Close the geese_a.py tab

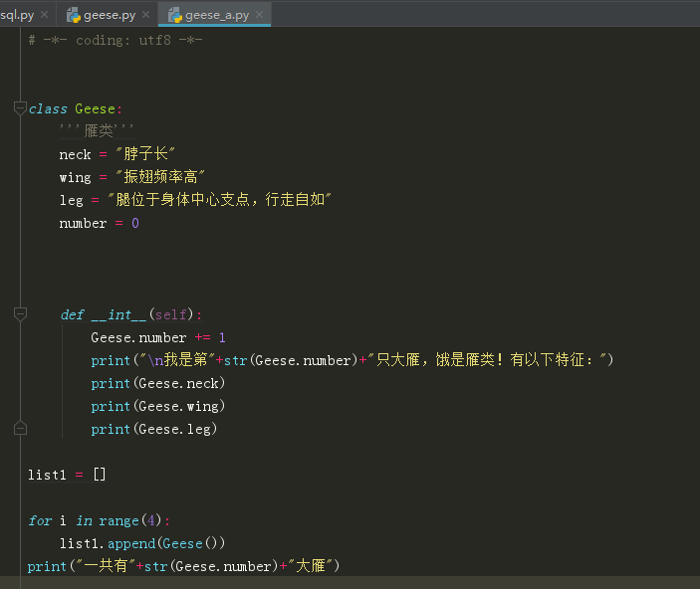click(x=259, y=15)
